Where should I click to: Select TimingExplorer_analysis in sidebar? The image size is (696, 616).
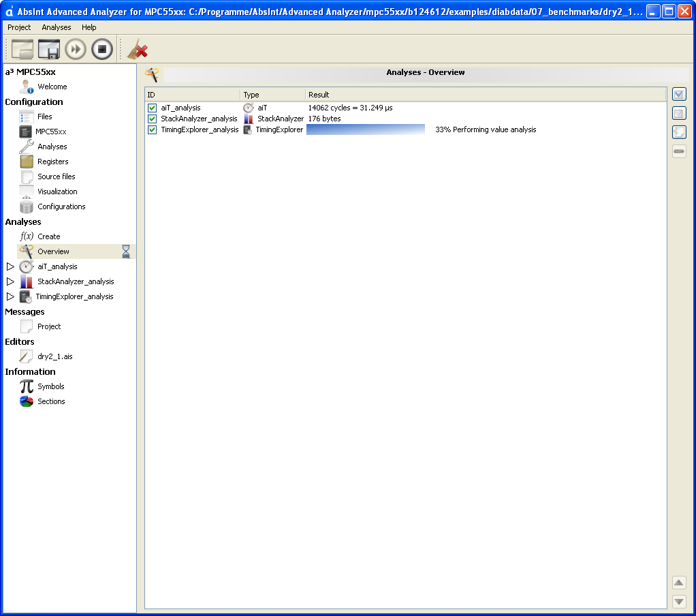74,296
